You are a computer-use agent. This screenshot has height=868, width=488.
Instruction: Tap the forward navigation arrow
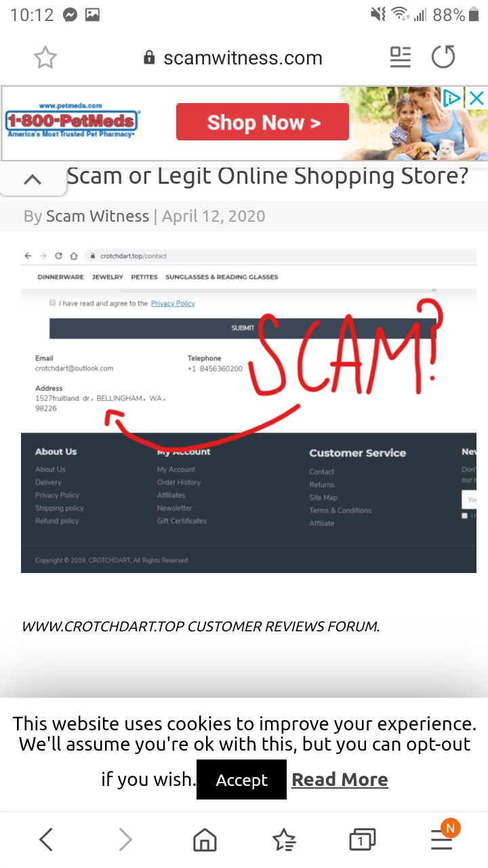point(125,840)
